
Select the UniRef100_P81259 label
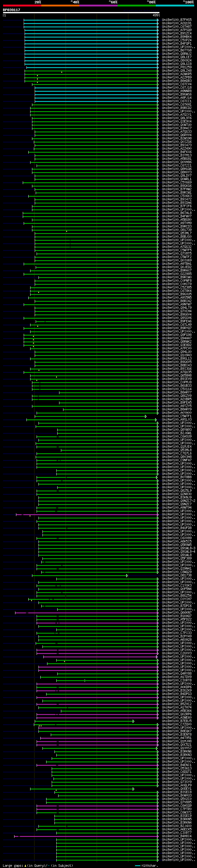[x=177, y=67]
